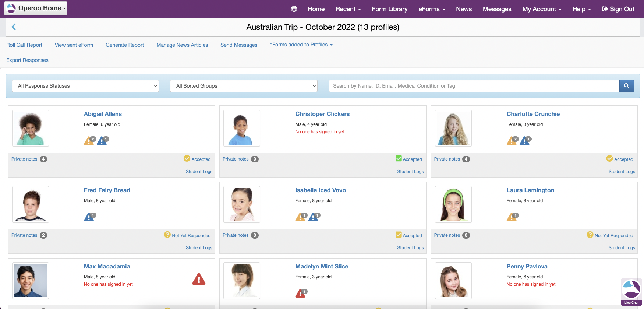Click the name and ID search field
The width and height of the screenshot is (644, 309).
(474, 86)
